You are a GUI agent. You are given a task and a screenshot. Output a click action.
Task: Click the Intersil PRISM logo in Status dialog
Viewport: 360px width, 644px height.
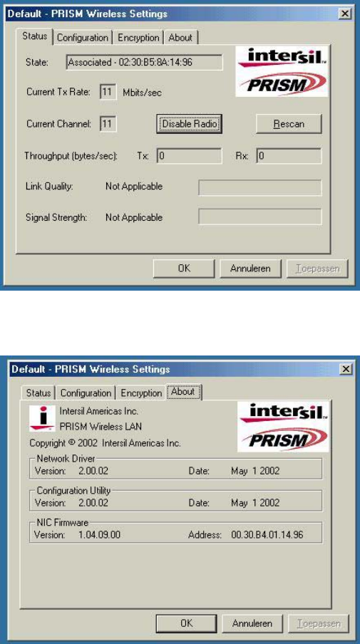pyautogui.click(x=282, y=71)
